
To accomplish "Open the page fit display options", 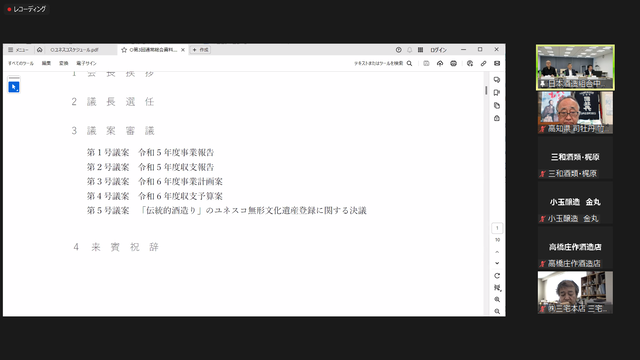I will coord(497,288).
